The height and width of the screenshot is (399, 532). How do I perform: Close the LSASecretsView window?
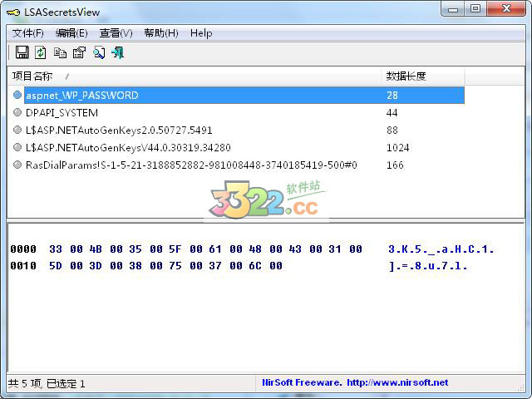point(506,9)
